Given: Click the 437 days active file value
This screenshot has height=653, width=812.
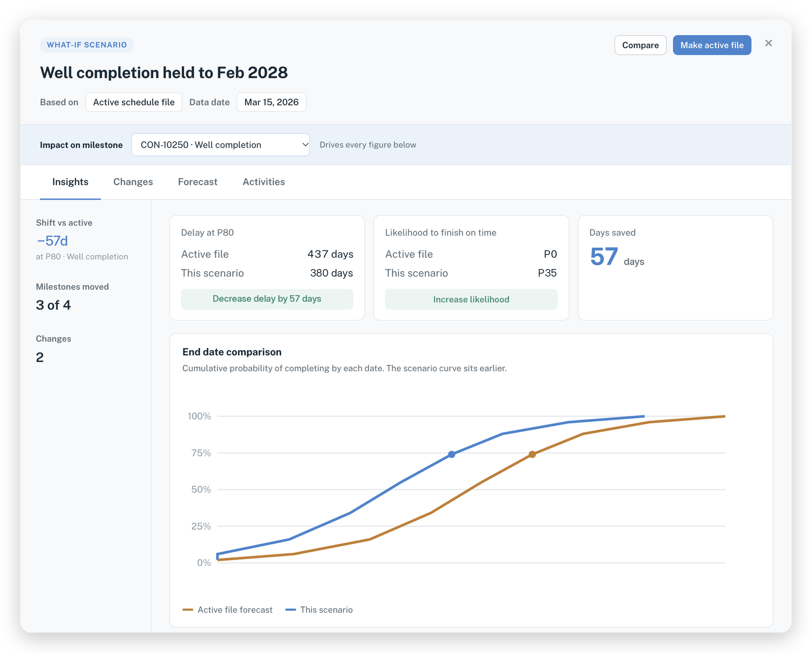Looking at the screenshot, I should [x=330, y=254].
